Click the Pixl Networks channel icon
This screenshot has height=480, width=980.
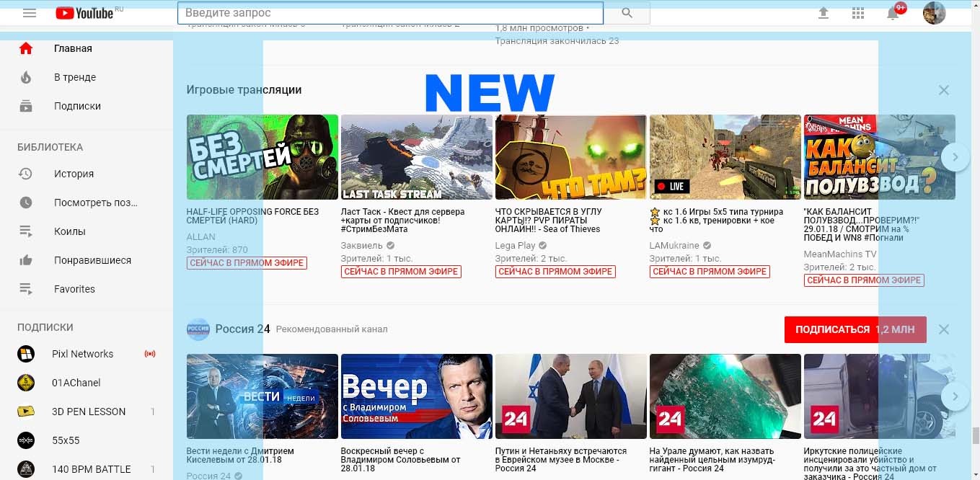26,354
